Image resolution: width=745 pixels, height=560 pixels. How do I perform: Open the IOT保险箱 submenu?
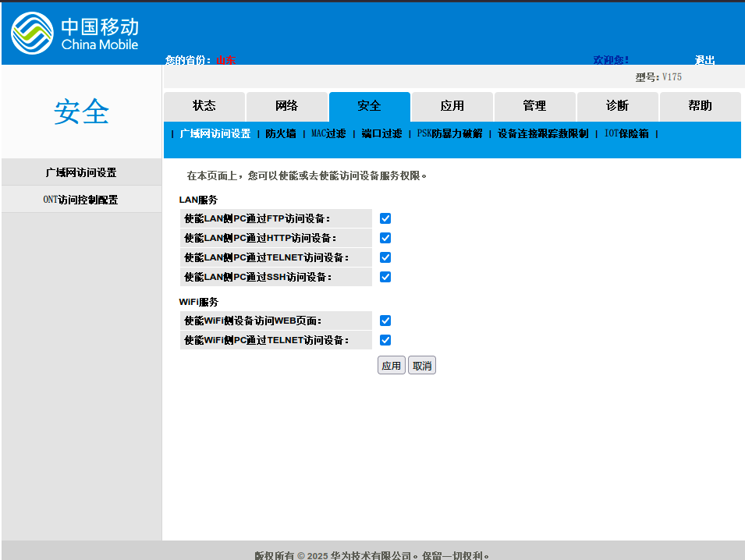pyautogui.click(x=626, y=133)
